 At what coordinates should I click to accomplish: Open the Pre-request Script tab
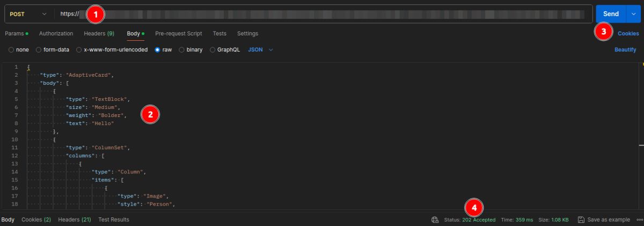click(x=179, y=33)
